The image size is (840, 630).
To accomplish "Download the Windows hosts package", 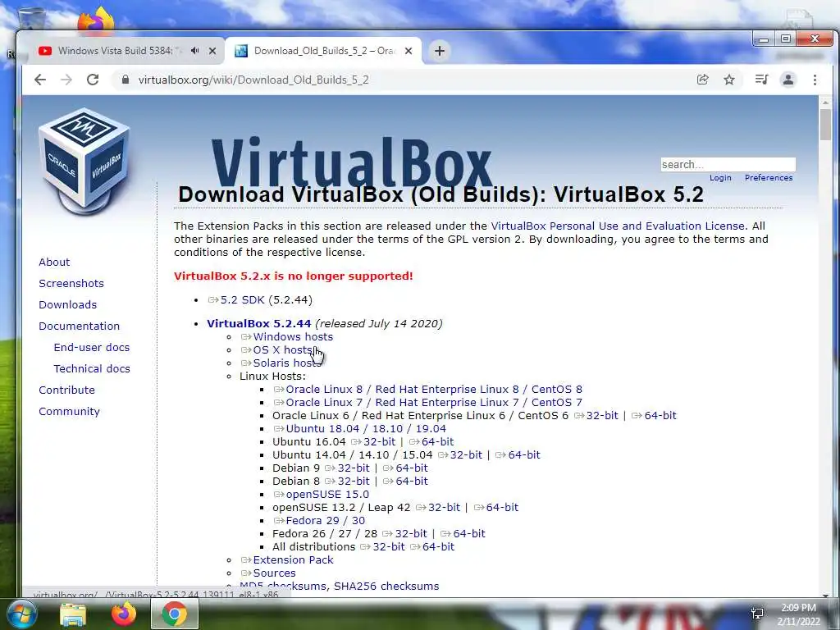I will click(293, 337).
